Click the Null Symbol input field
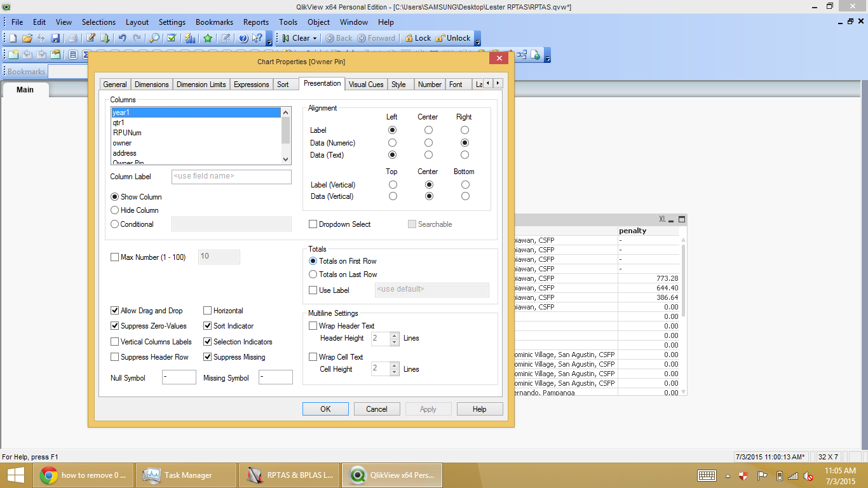The width and height of the screenshot is (868, 488). click(179, 377)
